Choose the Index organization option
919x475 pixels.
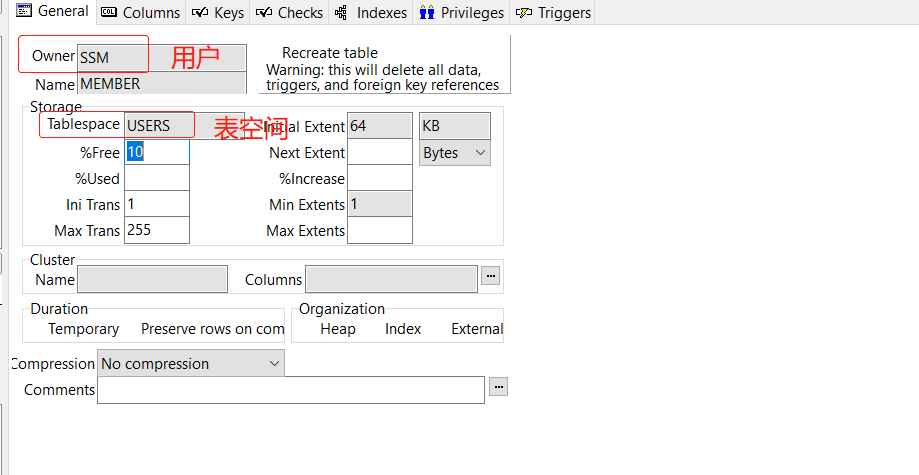[403, 329]
